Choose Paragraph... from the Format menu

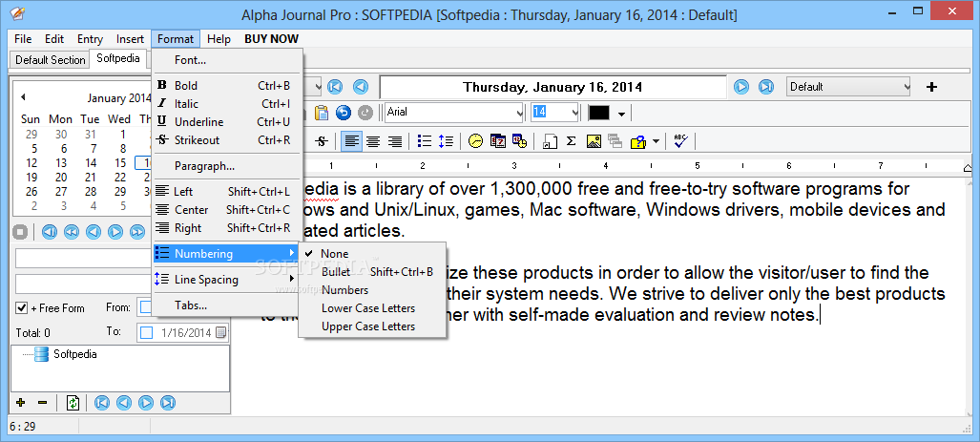227,166
